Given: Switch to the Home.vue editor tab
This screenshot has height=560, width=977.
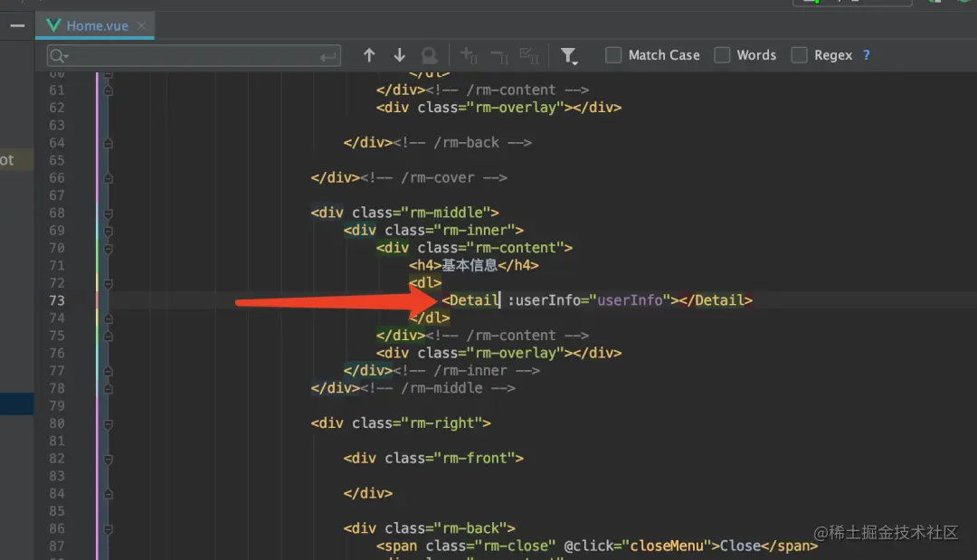Looking at the screenshot, I should 97,25.
